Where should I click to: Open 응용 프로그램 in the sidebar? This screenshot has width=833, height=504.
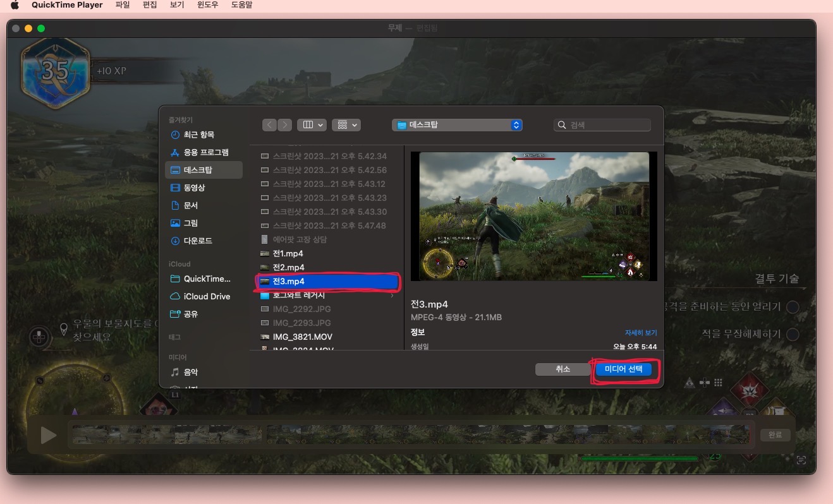(x=204, y=152)
